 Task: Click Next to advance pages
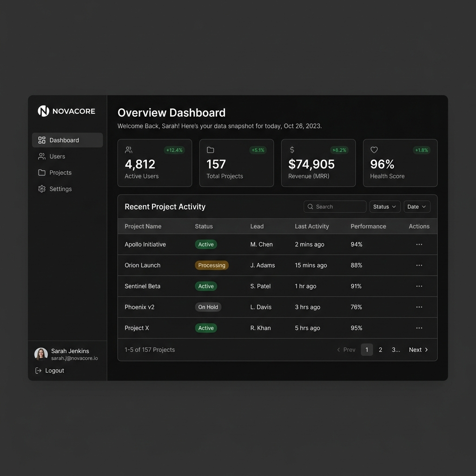coord(419,350)
